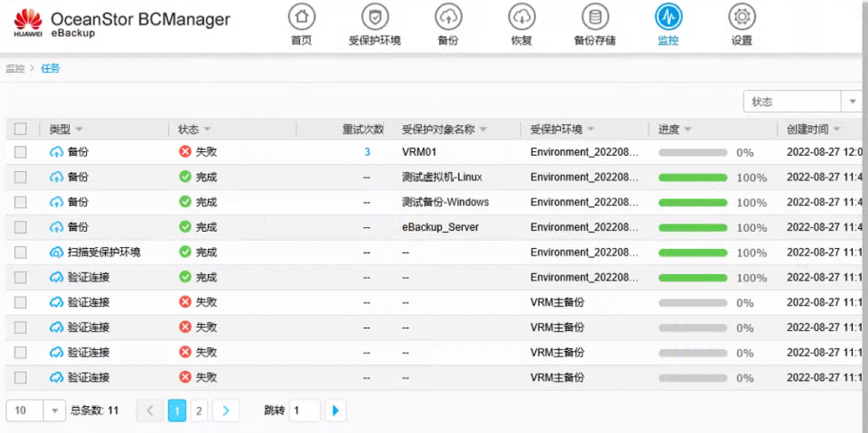Open the 备份存储 database icon
This screenshot has height=433, width=868.
click(x=595, y=17)
